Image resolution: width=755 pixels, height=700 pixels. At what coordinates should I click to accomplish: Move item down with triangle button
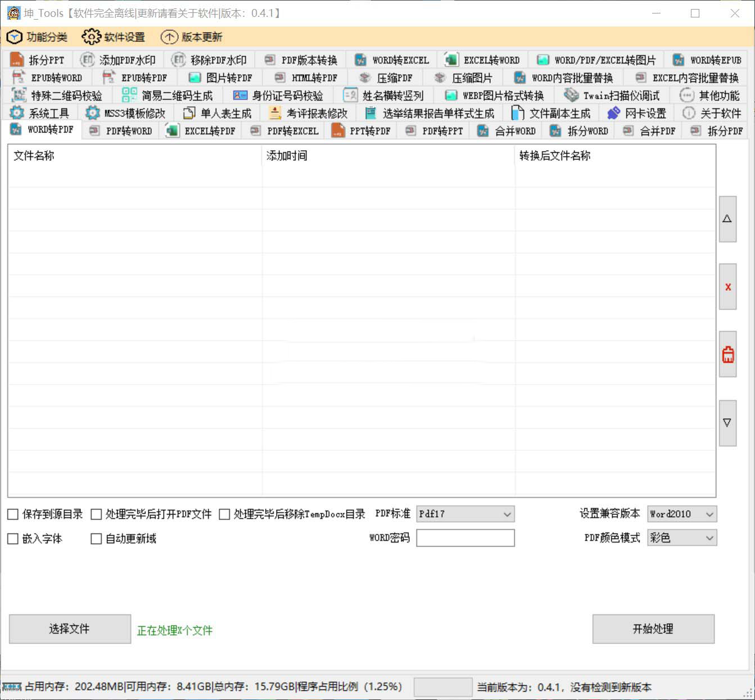[727, 423]
